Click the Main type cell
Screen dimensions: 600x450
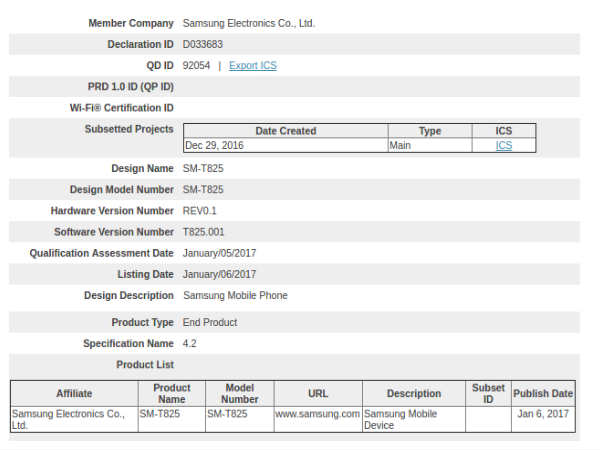[x=401, y=145]
